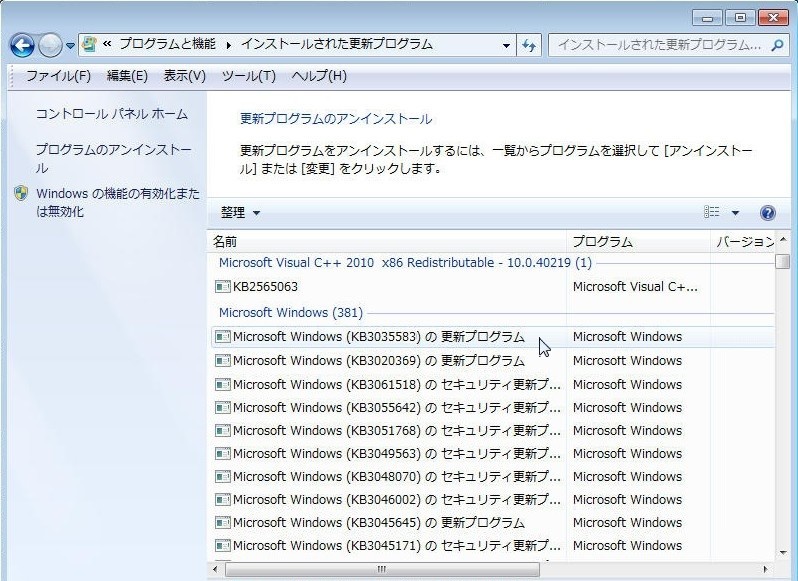Click プログラムと機能 in the breadcrumb
The width and height of the screenshot is (798, 581).
(x=167, y=44)
